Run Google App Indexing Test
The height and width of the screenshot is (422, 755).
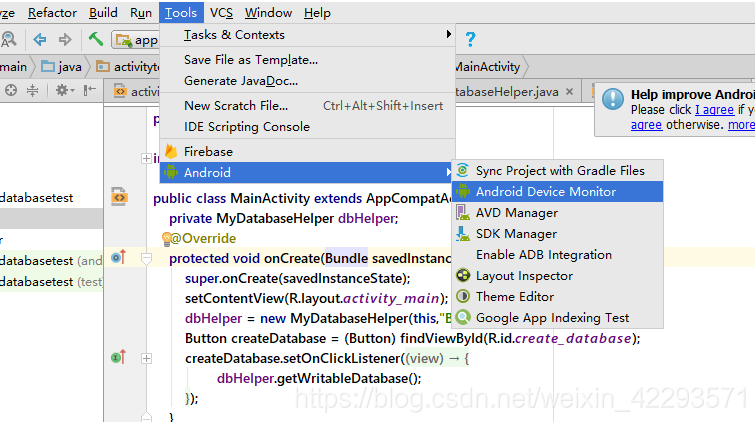click(558, 318)
